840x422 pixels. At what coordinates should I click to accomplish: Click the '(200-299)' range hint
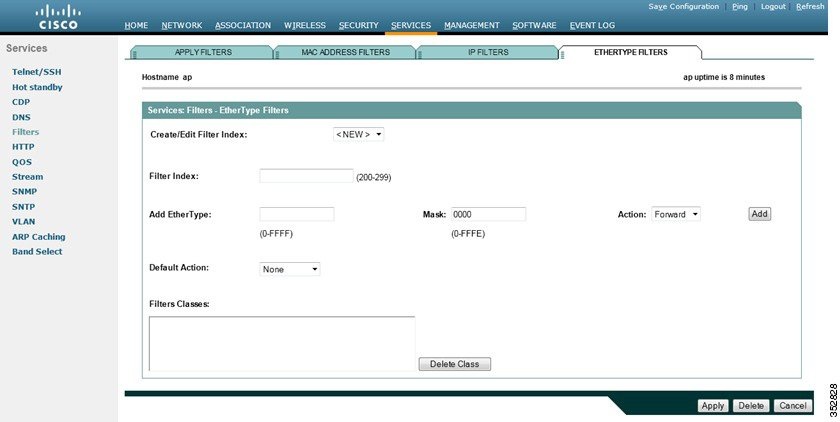point(373,177)
